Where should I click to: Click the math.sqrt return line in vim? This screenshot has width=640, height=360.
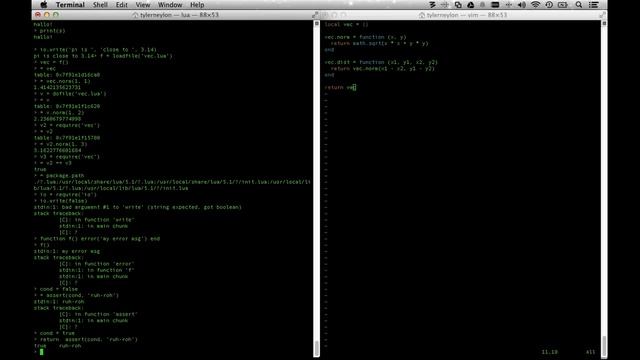point(380,43)
